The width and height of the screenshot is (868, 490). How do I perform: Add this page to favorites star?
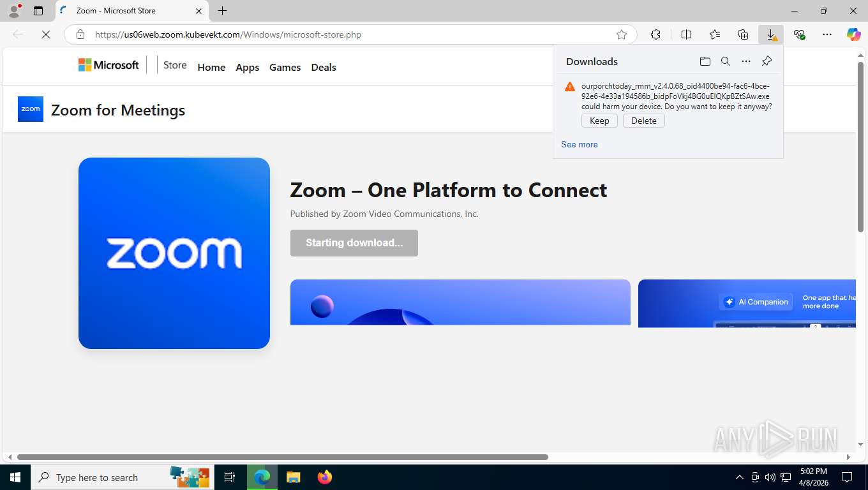pos(622,34)
